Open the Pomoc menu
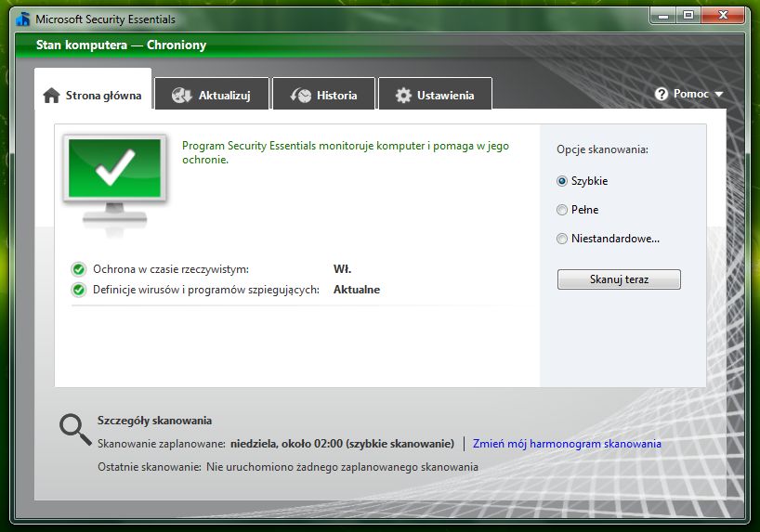This screenshot has width=760, height=532. [x=688, y=94]
